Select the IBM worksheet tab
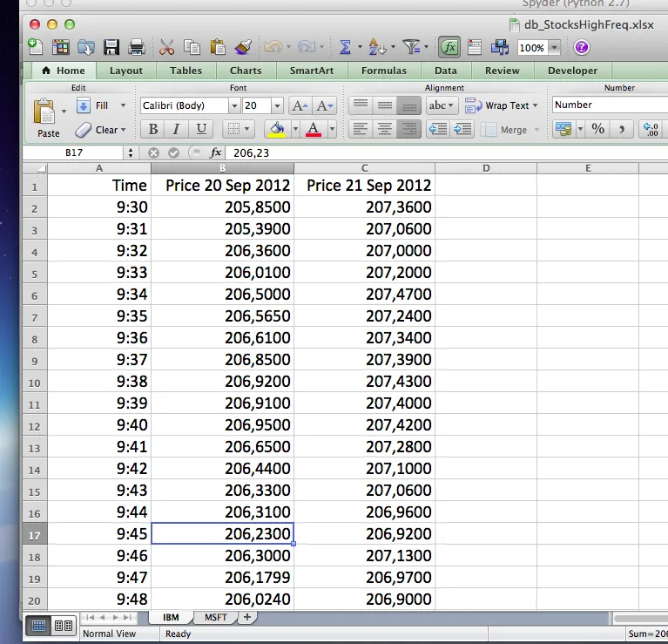The height and width of the screenshot is (644, 668). click(x=171, y=617)
